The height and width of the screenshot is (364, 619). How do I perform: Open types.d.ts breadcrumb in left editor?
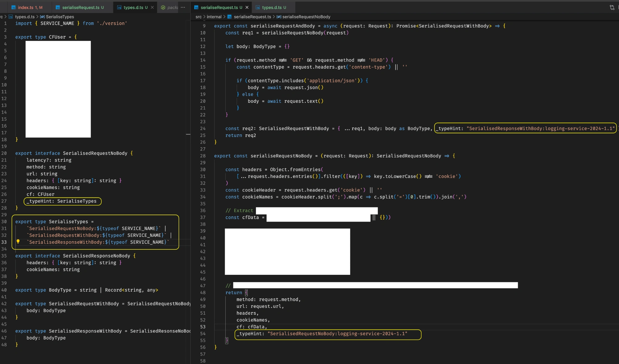24,17
